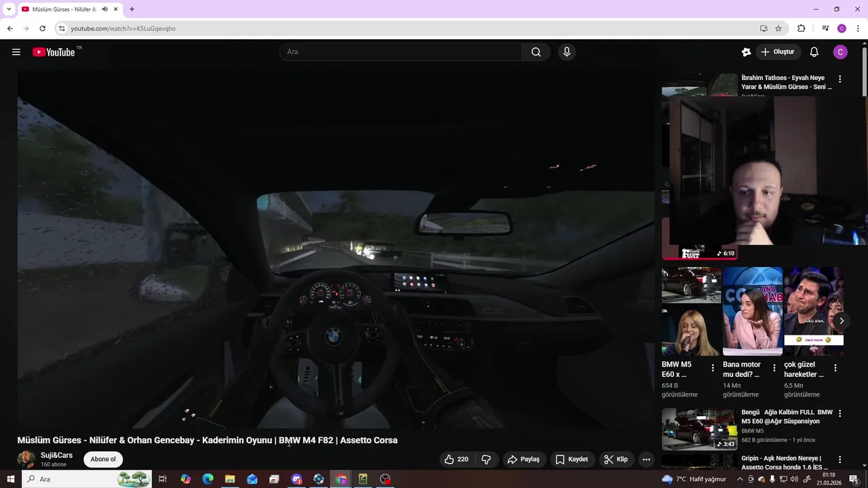Save the video with Kaydet
This screenshot has height=488, width=868.
572,460
